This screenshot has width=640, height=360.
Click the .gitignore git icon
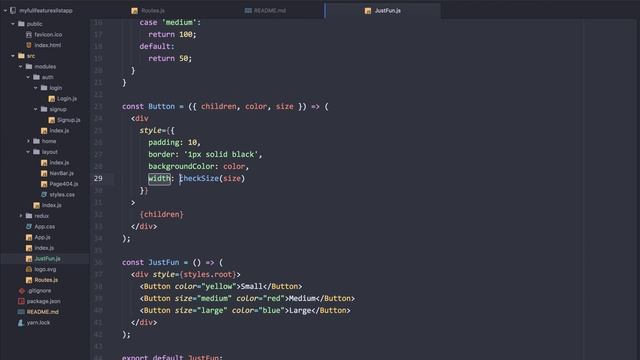[21, 291]
